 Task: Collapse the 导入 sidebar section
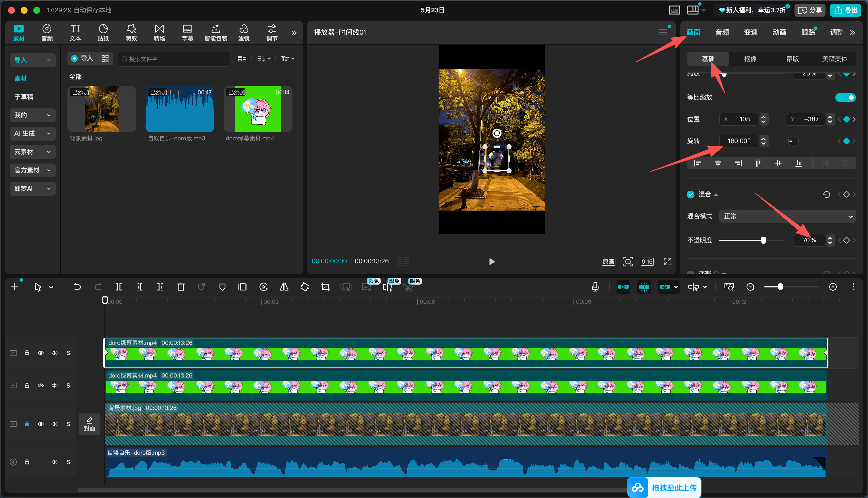(32, 60)
